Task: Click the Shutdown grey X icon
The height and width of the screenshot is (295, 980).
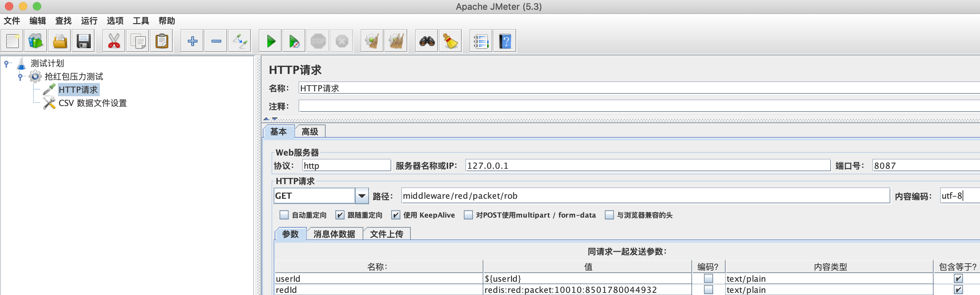Action: click(342, 41)
